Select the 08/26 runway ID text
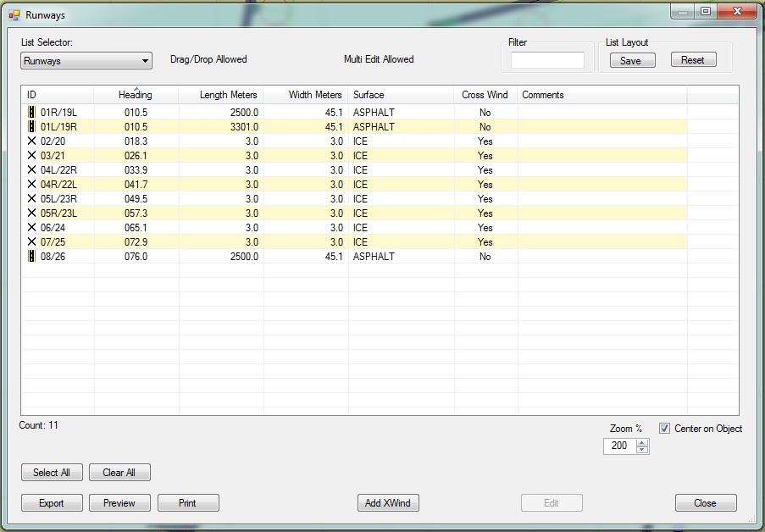The image size is (765, 532). (x=53, y=257)
